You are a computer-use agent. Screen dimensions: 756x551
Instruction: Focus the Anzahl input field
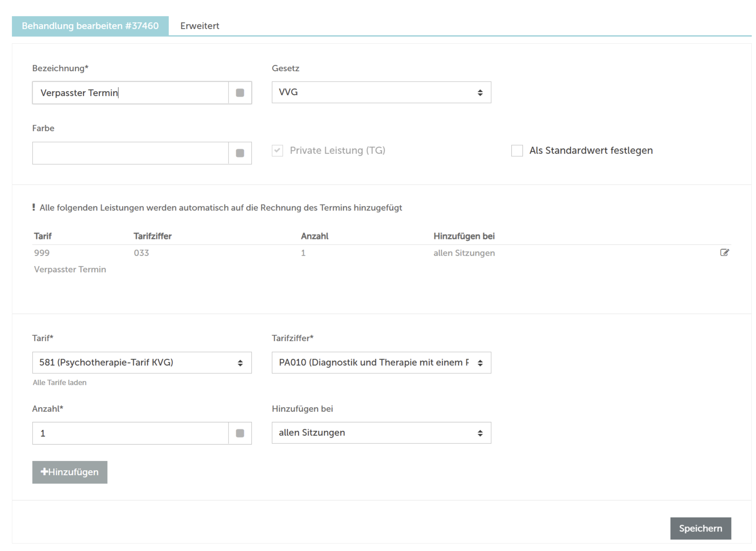coord(130,433)
